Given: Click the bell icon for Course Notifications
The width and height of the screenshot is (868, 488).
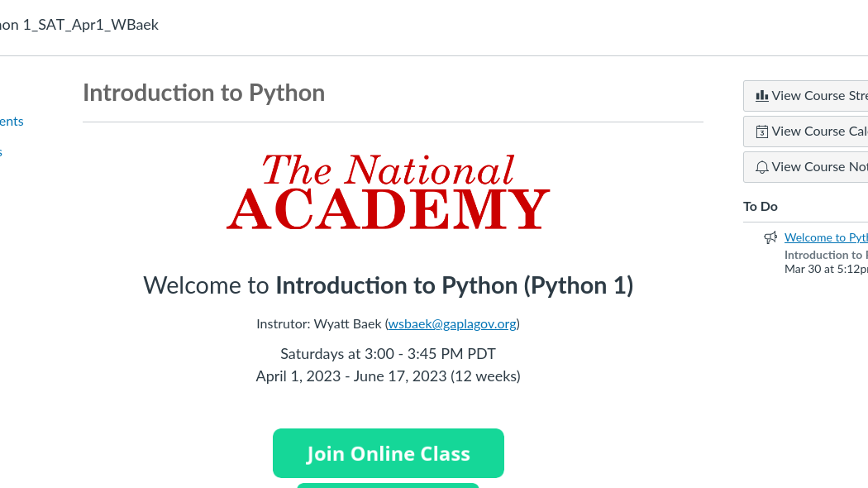Looking at the screenshot, I should point(762,167).
